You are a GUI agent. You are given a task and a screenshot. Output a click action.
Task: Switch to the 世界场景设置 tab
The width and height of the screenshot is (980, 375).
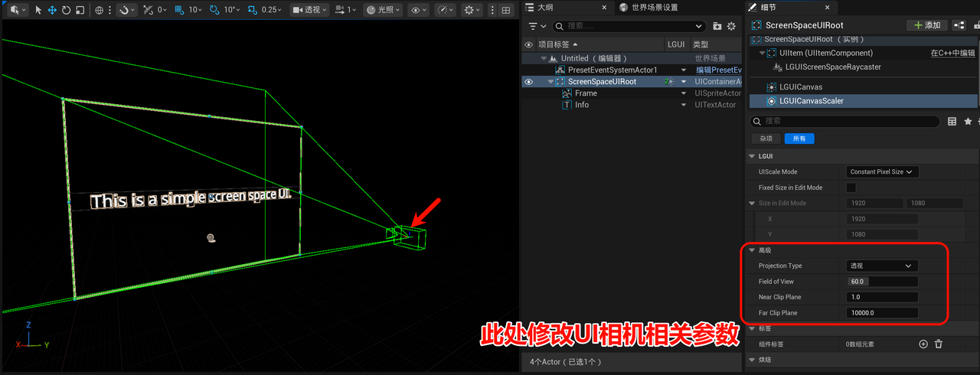648,8
